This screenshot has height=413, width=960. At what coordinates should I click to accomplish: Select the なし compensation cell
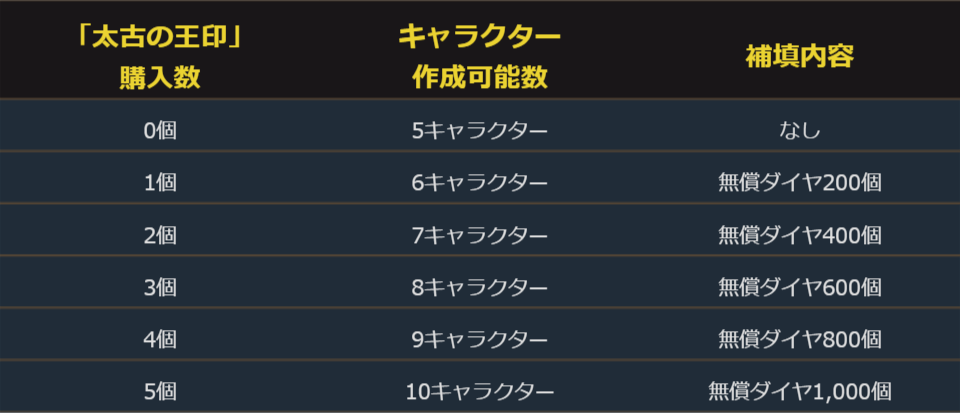(799, 130)
